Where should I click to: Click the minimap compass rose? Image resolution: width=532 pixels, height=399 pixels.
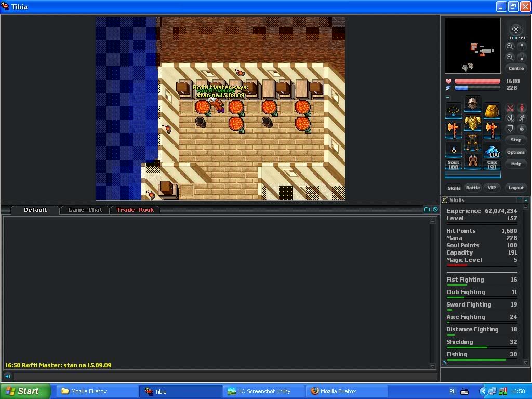pos(516,29)
